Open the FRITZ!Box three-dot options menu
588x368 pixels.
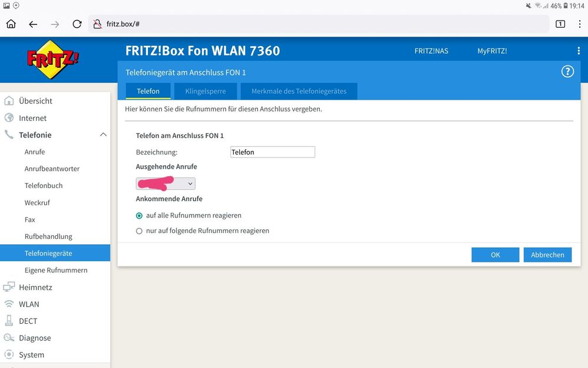[579, 51]
